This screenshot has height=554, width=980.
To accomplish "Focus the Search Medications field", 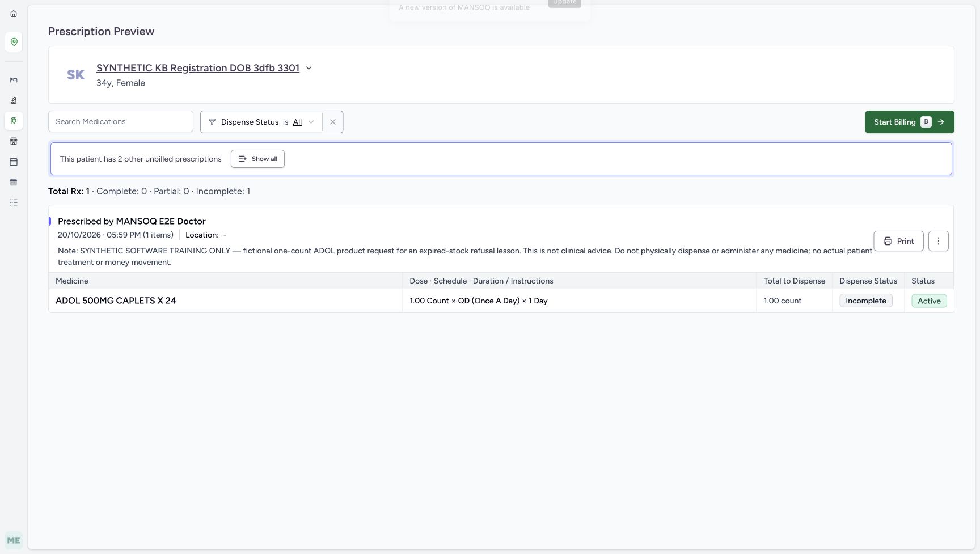I will pyautogui.click(x=121, y=121).
